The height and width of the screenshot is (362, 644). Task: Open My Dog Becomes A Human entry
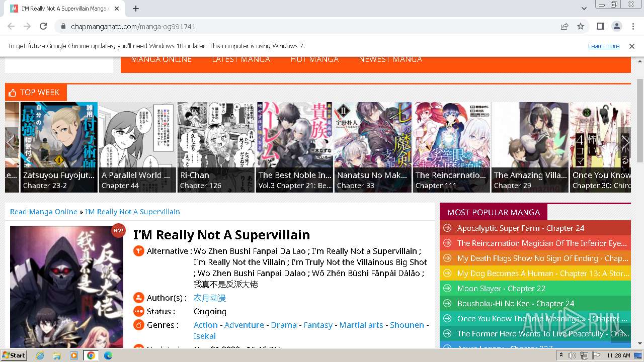pos(543,274)
